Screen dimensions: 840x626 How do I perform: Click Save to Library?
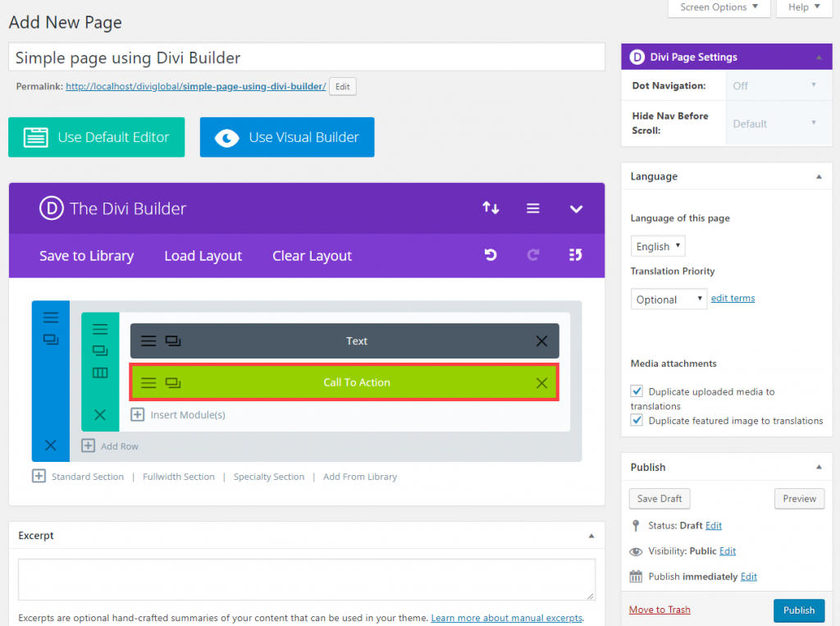(x=87, y=256)
